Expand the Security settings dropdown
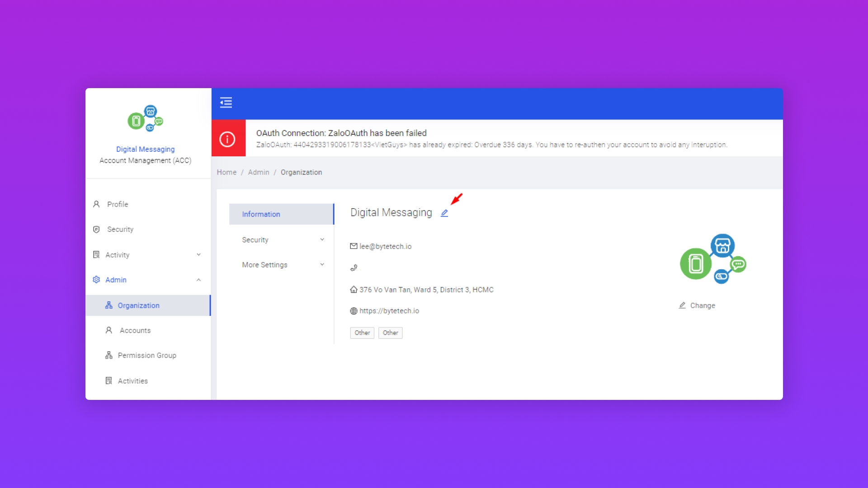 click(322, 239)
